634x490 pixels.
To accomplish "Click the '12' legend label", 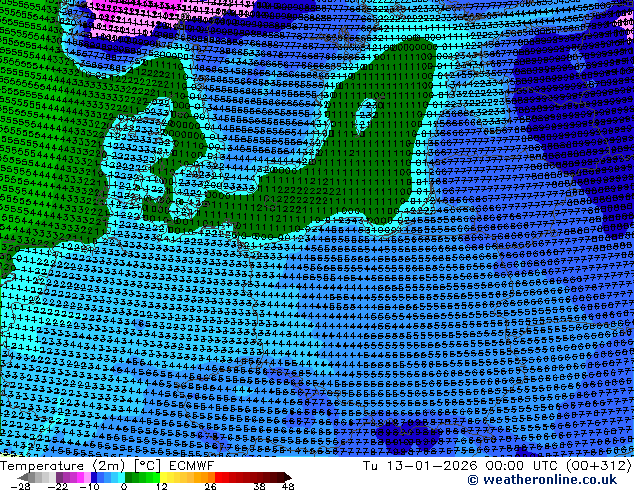I will coord(162,486).
